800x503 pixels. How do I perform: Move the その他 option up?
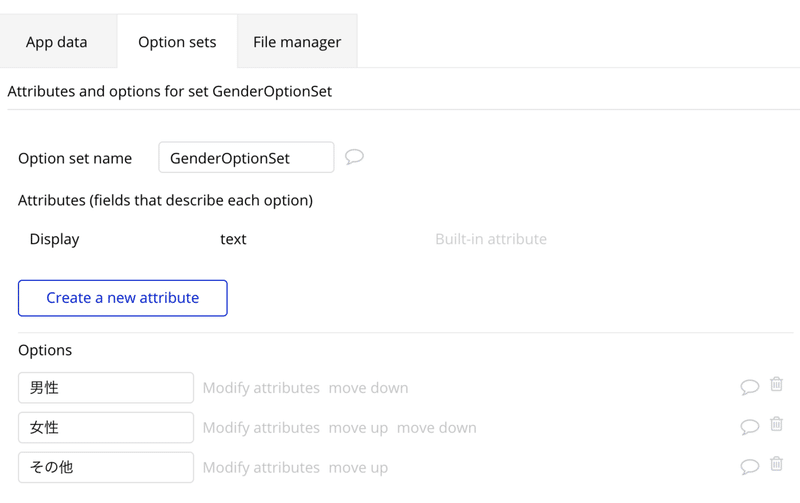[358, 467]
